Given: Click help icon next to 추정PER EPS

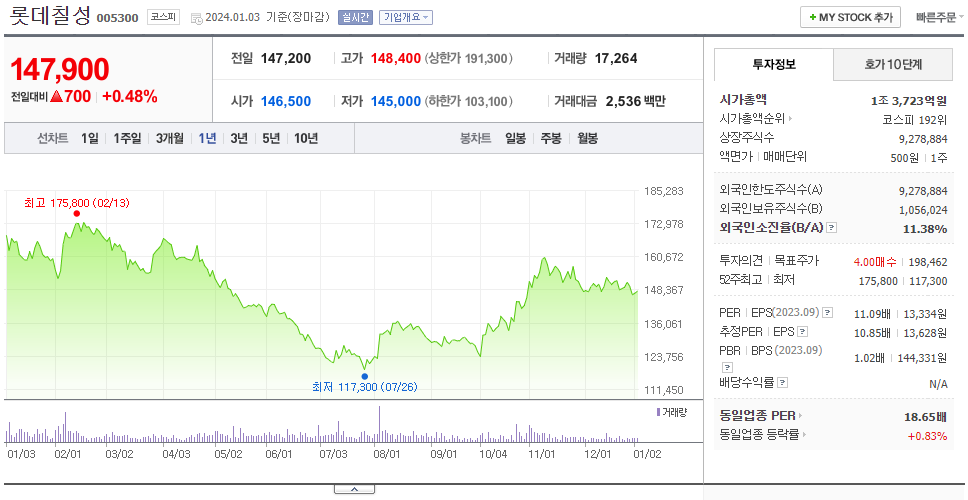Looking at the screenshot, I should point(802,332).
